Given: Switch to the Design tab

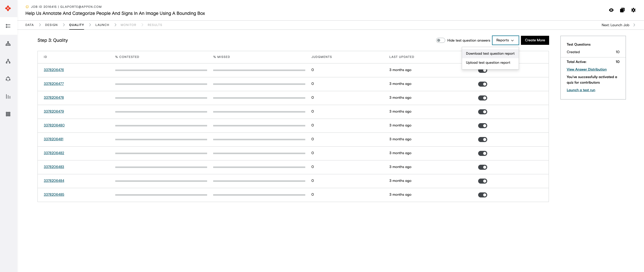Looking at the screenshot, I should click(51, 25).
